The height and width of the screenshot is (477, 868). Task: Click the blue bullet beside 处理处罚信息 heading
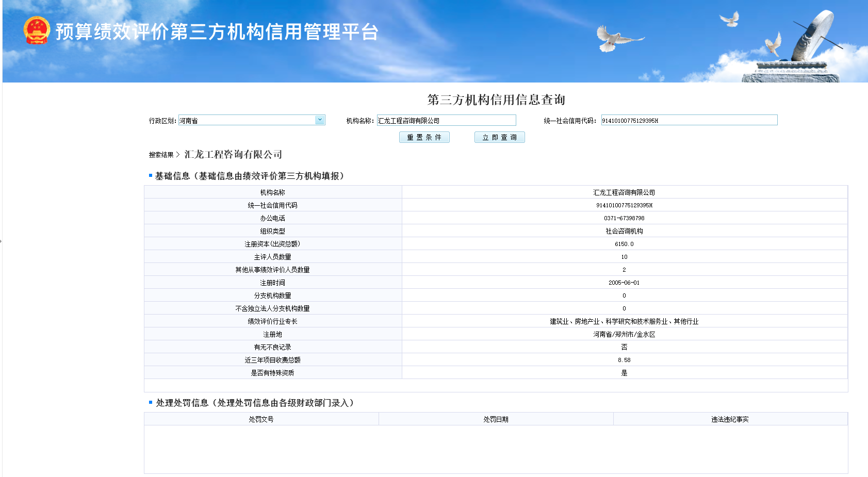coord(151,402)
